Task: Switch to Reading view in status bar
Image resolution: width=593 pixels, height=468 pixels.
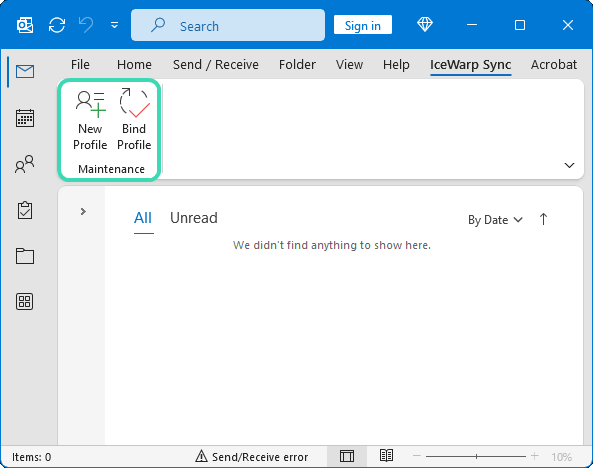Action: pos(386,456)
